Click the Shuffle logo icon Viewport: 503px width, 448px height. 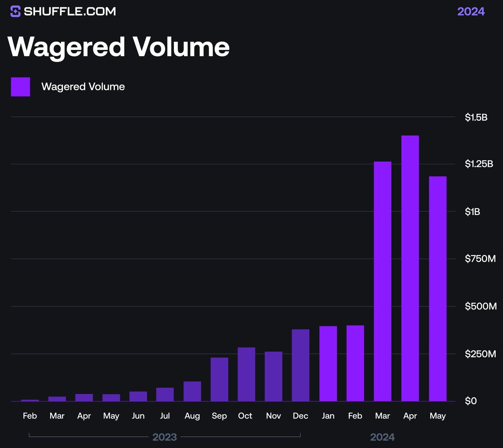click(16, 11)
